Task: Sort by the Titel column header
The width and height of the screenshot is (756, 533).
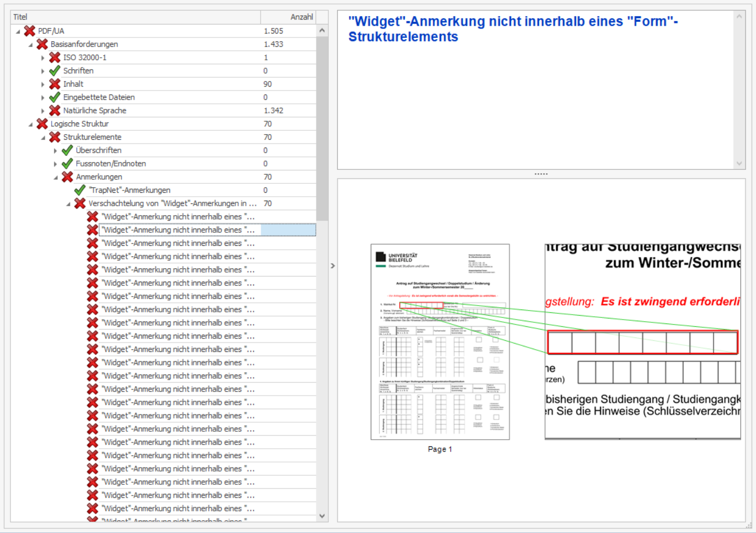Action: pyautogui.click(x=134, y=17)
